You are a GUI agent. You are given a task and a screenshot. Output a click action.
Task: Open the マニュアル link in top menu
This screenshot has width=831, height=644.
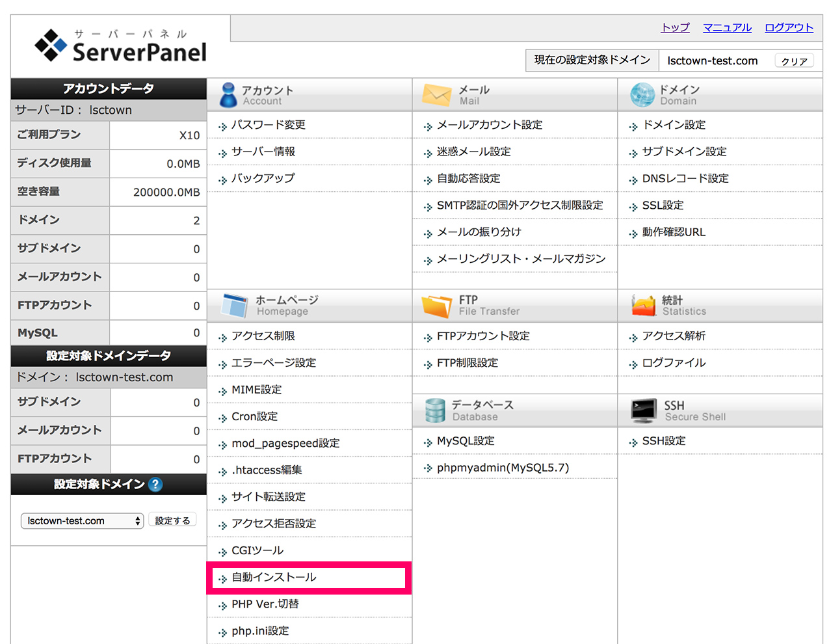coord(727,27)
